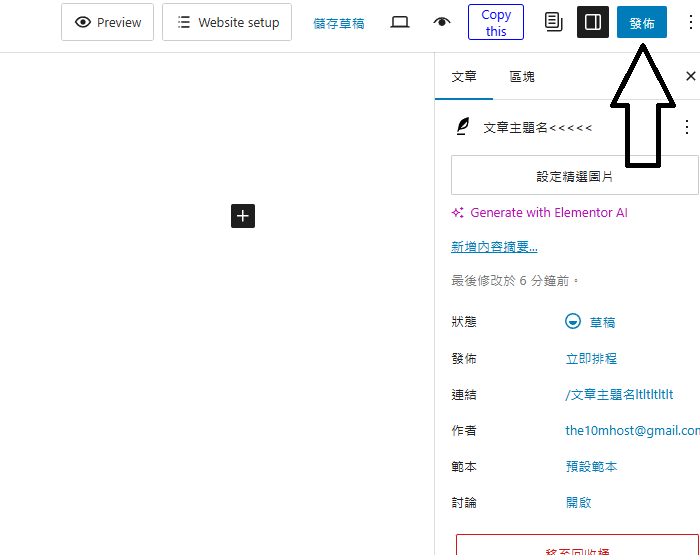Switch to the 區塊 tab
Image resolution: width=700 pixels, height=555 pixels.
point(522,76)
